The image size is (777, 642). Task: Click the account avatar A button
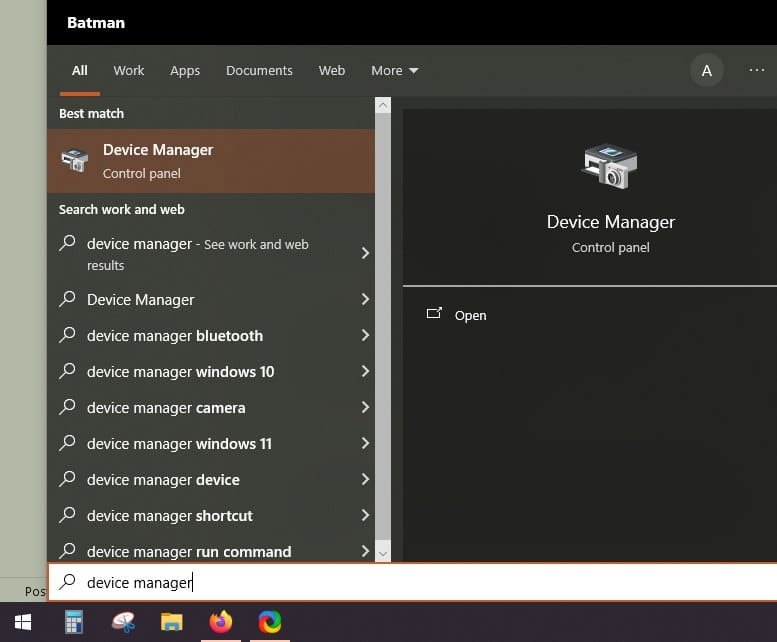tap(707, 70)
